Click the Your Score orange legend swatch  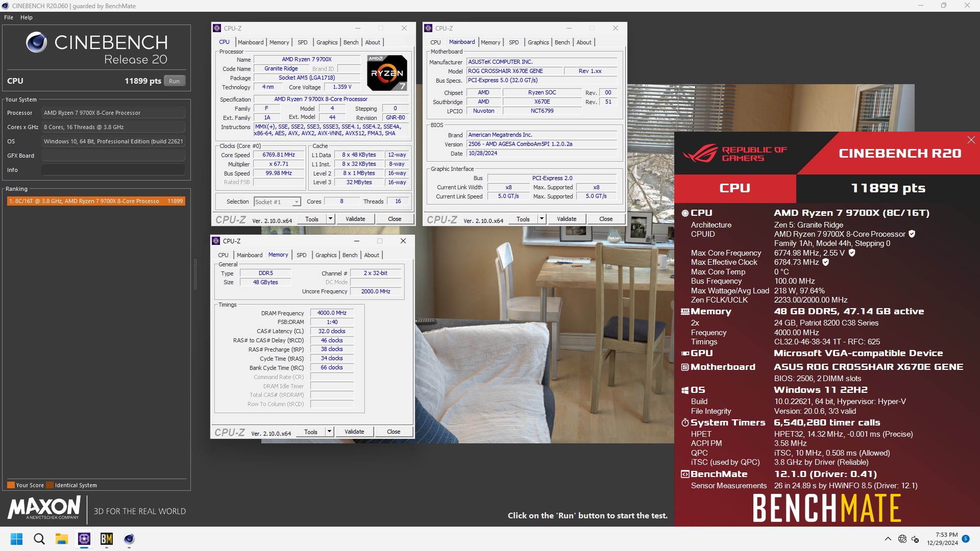tap(11, 485)
